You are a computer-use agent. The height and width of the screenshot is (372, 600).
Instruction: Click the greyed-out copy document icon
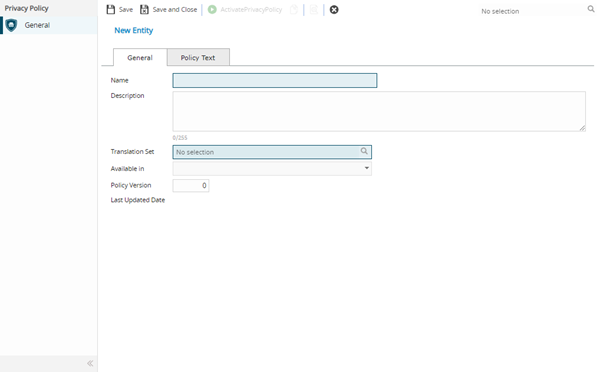tap(294, 10)
